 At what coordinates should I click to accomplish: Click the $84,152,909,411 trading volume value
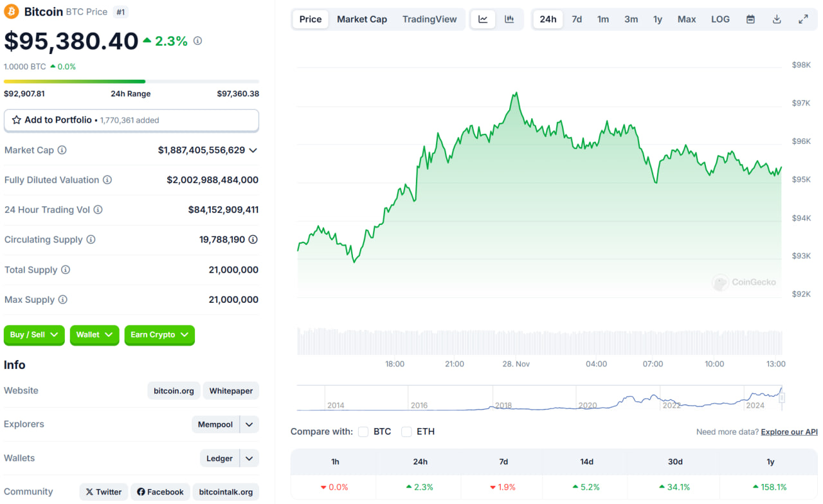(223, 210)
